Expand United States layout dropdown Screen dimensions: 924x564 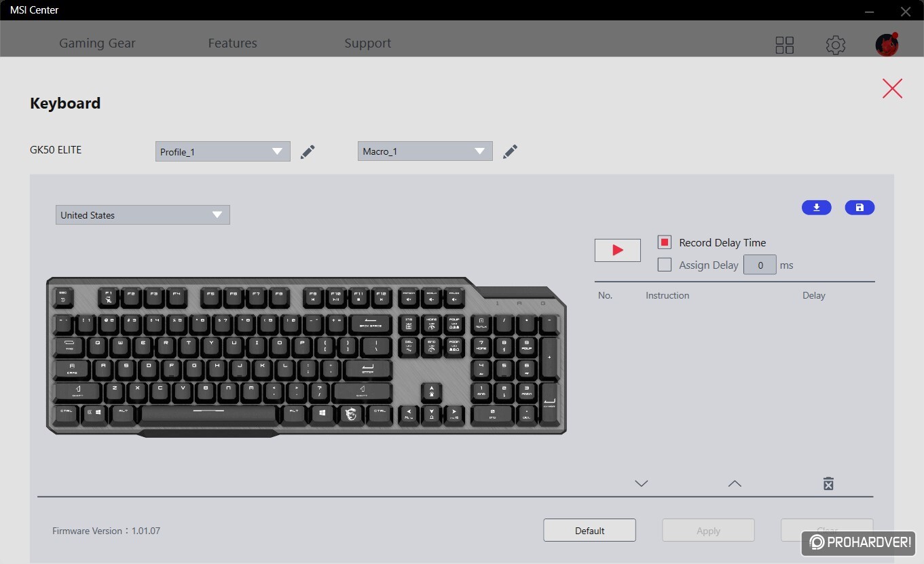pos(143,214)
